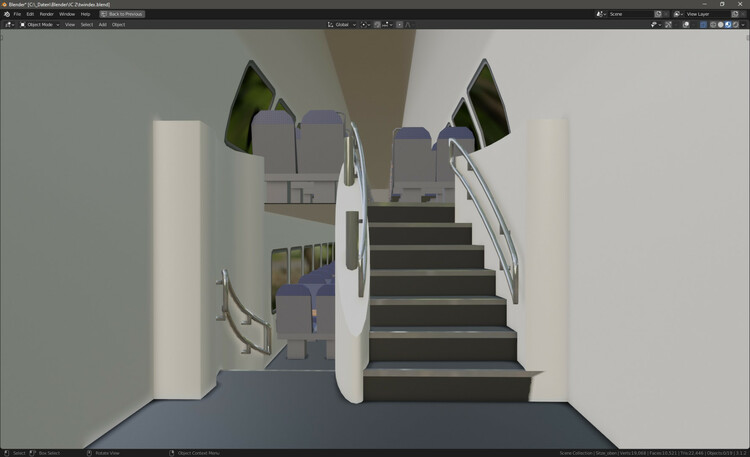This screenshot has height=457, width=750.
Task: Click the Box Select icon in status bar
Action: coord(33,453)
